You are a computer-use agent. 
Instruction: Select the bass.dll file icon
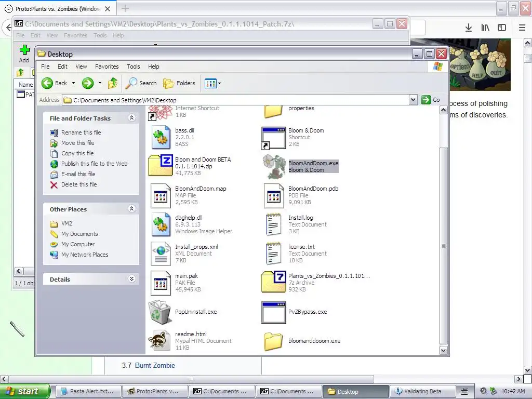point(161,137)
